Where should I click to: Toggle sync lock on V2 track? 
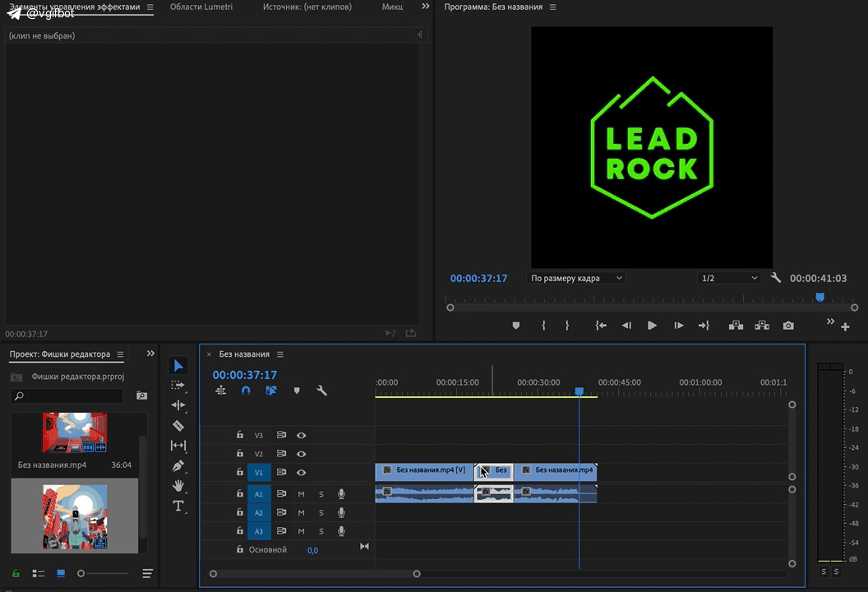[x=281, y=454]
